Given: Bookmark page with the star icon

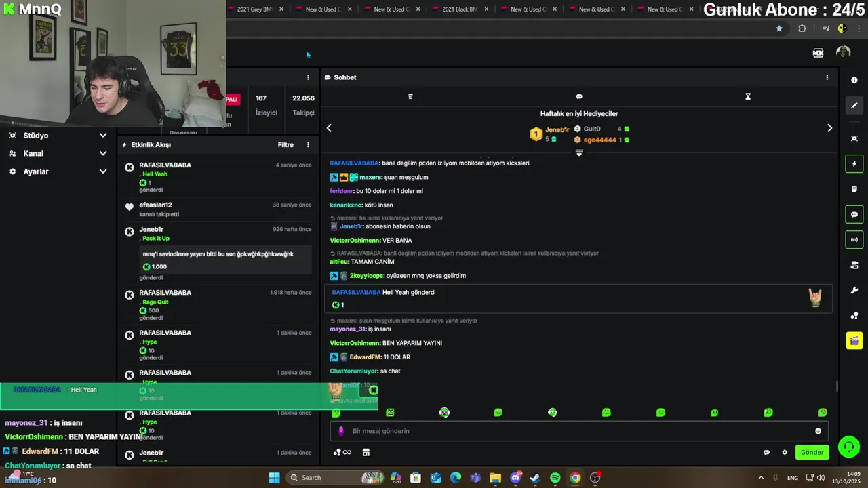Looking at the screenshot, I should click(x=779, y=28).
